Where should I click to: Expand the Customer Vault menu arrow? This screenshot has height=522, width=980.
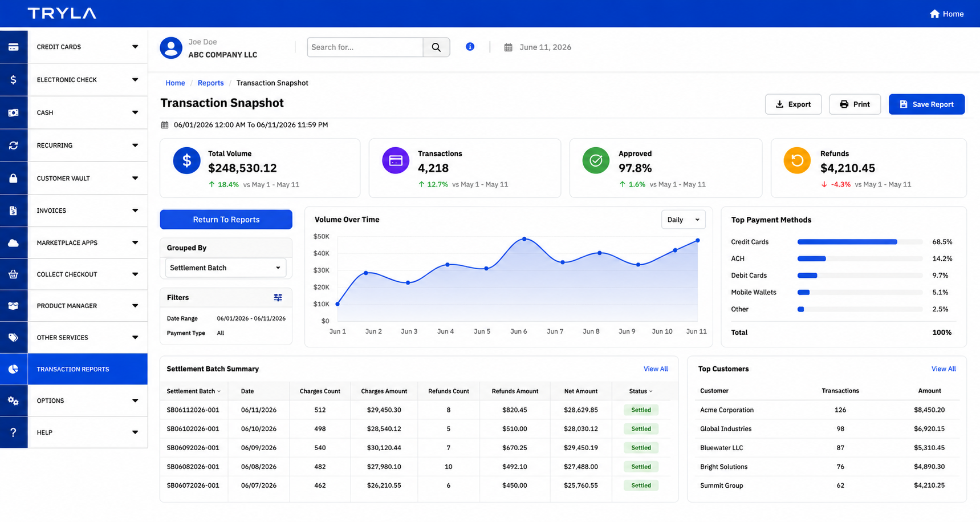click(x=135, y=178)
